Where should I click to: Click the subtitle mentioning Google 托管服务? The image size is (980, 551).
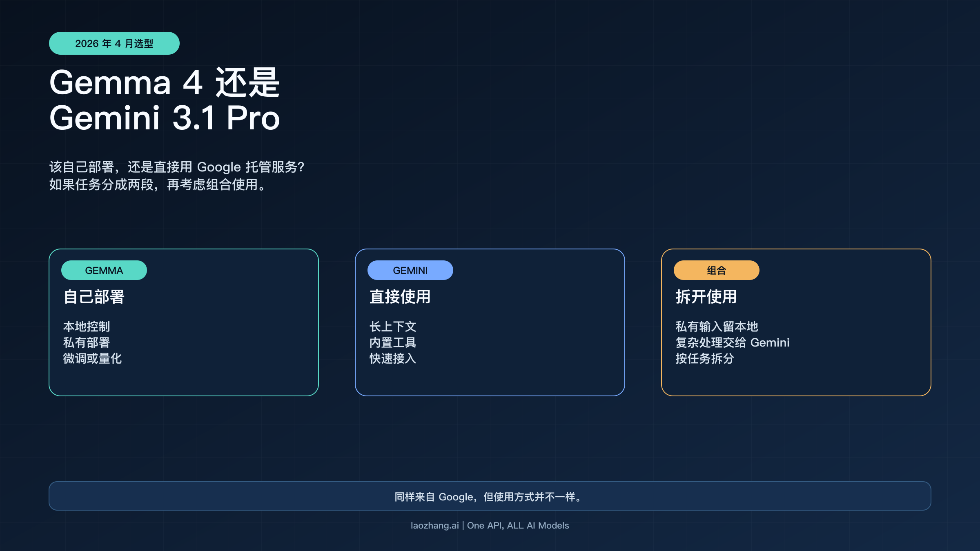177,167
